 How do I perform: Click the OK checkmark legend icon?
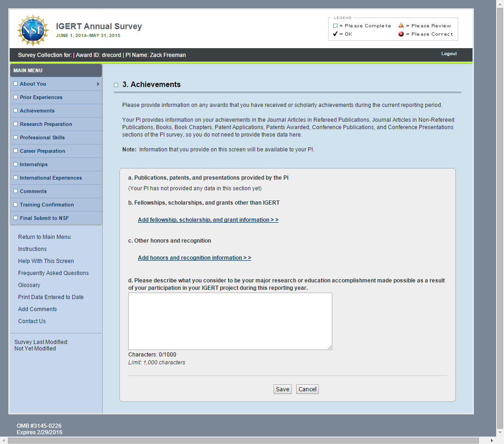point(335,34)
